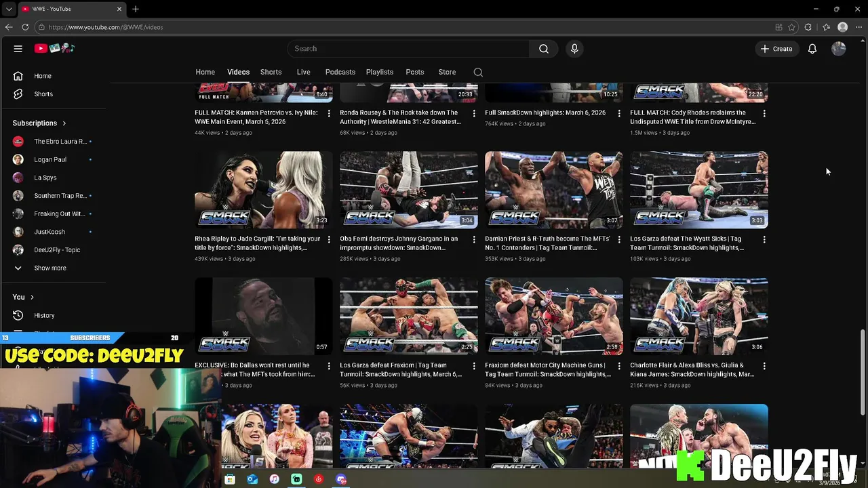Screen dimensions: 868x488
Task: Open the Podcasts tab
Action: click(x=340, y=72)
